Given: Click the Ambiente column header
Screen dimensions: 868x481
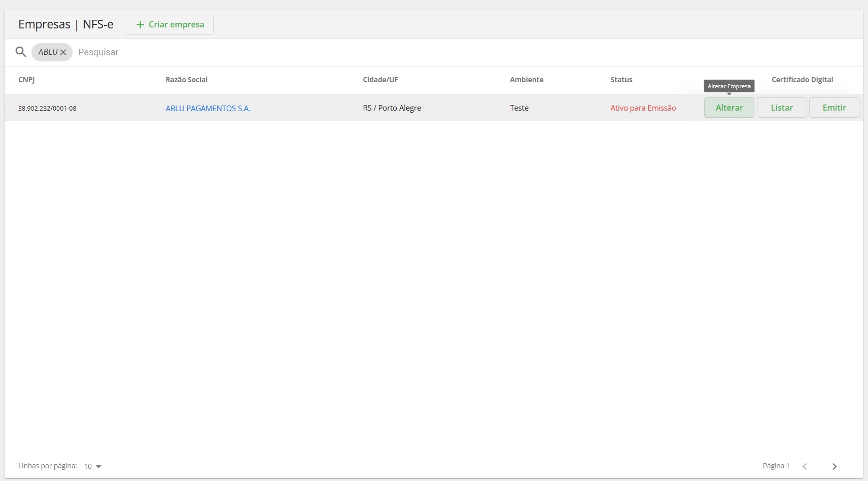Looking at the screenshot, I should [x=527, y=80].
